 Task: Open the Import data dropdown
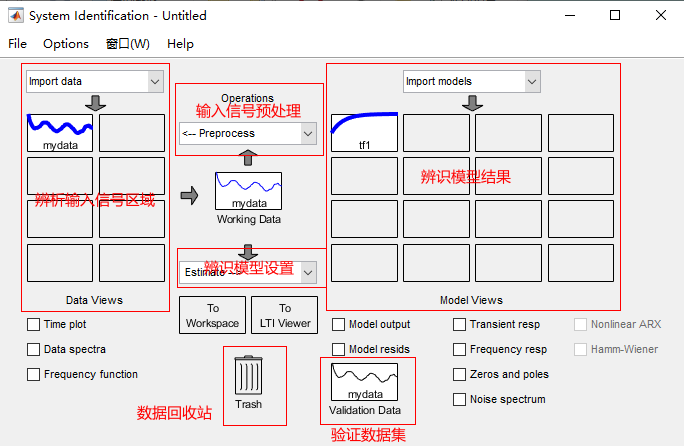coord(94,81)
